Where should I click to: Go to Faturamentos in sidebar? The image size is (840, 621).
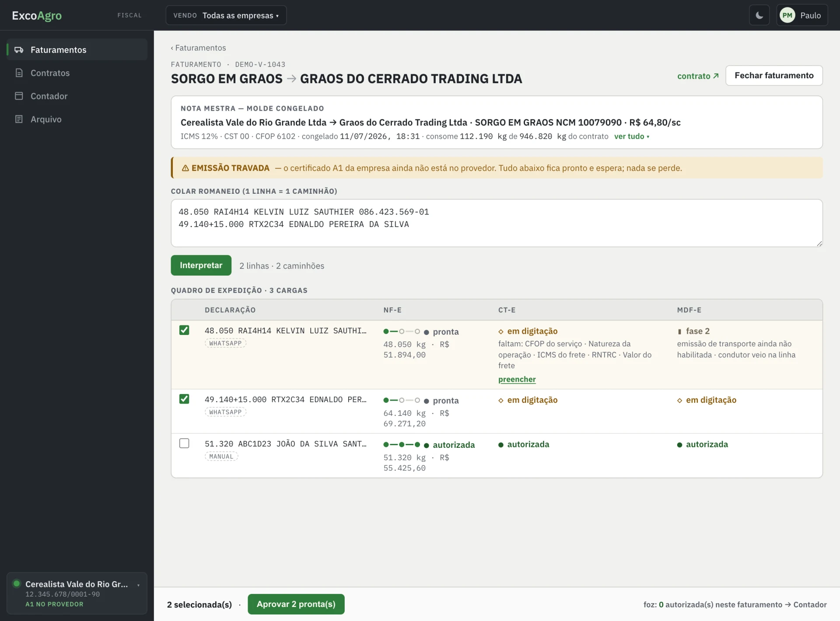point(77,50)
